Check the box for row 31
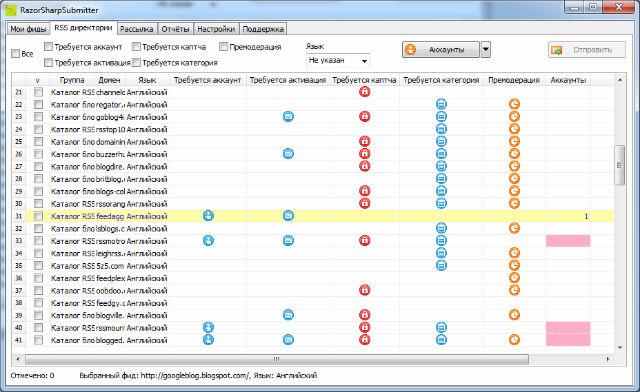640x392 pixels. (x=38, y=216)
